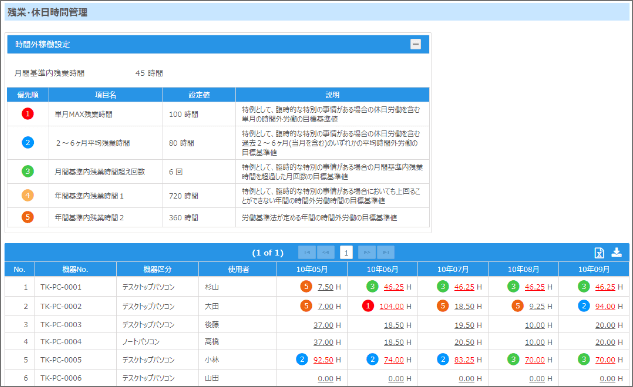Image resolution: width=633 pixels, height=387 pixels.
Task: Open 83.25 H link for TK-PC-0005
Action: click(x=464, y=360)
